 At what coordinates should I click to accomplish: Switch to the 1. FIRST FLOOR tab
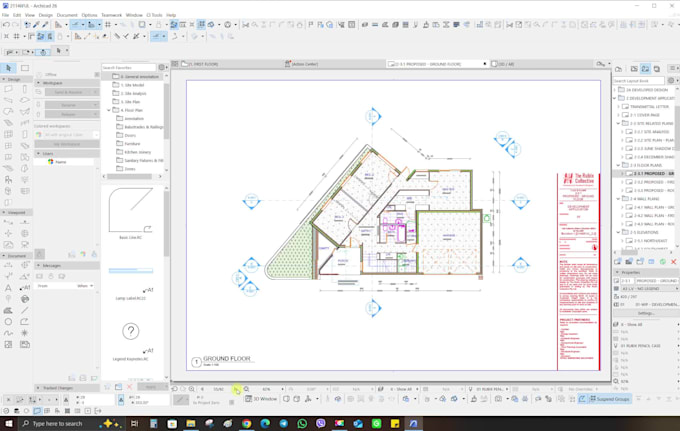coord(202,64)
